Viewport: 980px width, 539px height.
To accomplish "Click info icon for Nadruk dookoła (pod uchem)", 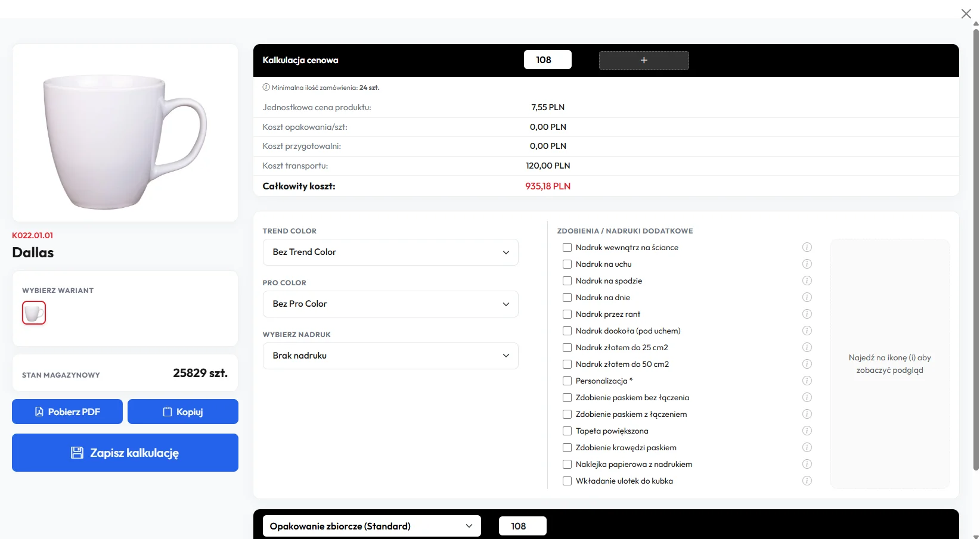I will 807,331.
